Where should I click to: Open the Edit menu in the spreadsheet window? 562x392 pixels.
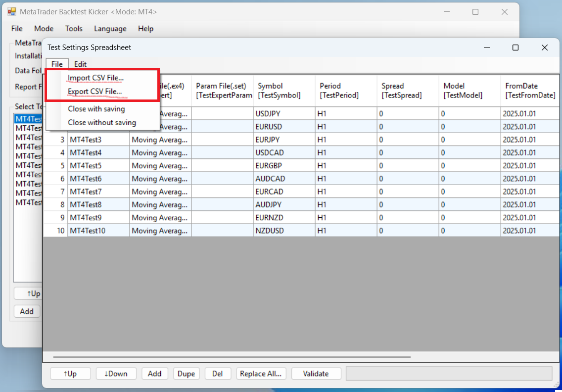(x=80, y=64)
